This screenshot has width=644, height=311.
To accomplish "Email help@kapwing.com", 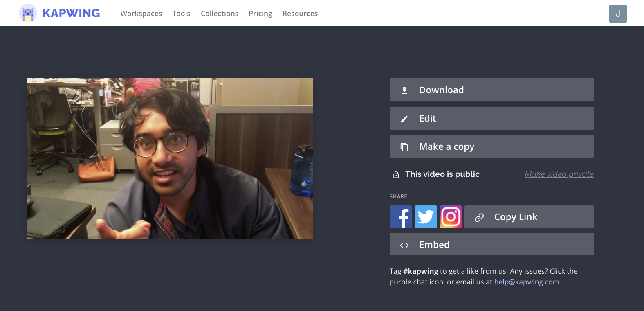I will 527,282.
